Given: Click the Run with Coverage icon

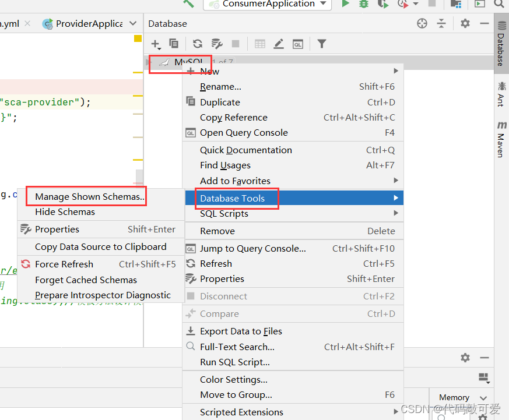Looking at the screenshot, I should coord(382,4).
